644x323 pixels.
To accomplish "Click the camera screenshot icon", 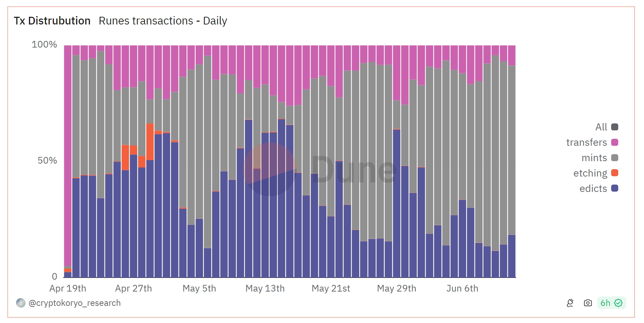I will tap(588, 303).
